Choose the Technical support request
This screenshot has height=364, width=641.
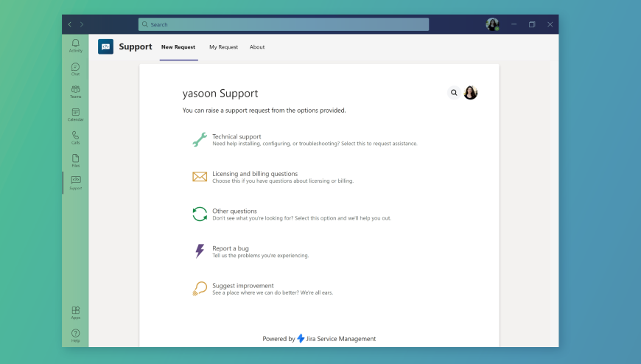click(237, 136)
